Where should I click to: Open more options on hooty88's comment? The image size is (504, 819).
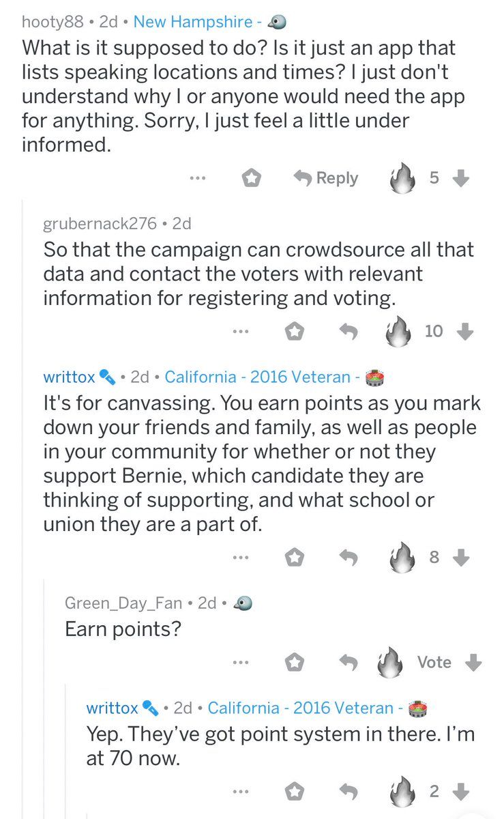coord(198,179)
